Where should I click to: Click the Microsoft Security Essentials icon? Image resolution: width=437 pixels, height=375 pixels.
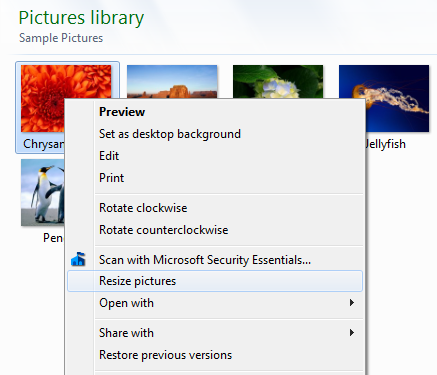(78, 259)
